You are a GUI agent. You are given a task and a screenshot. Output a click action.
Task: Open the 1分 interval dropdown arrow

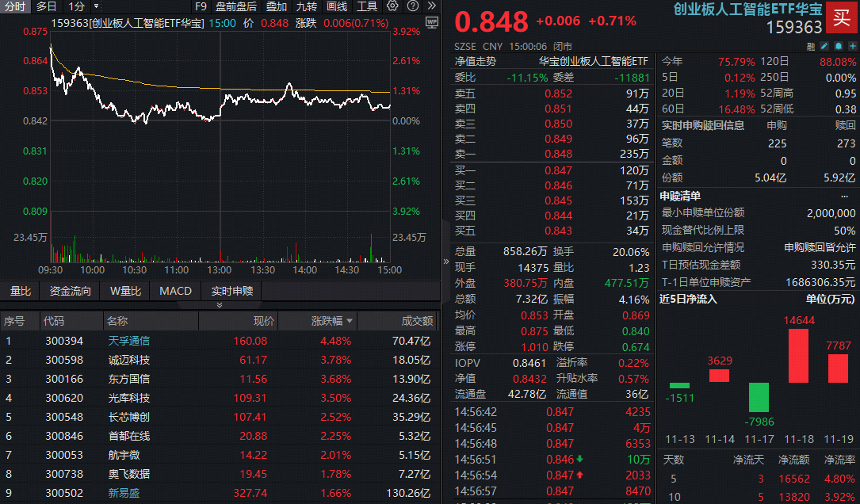tap(97, 6)
